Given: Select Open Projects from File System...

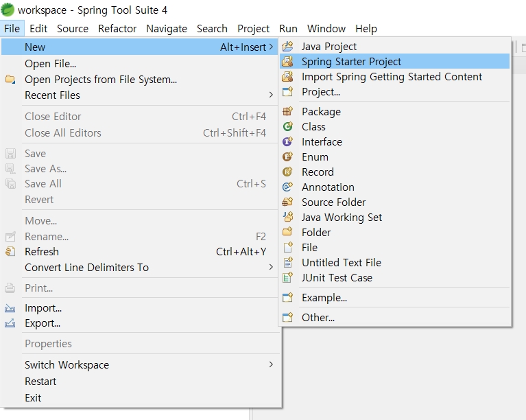Looking at the screenshot, I should pos(140,80).
